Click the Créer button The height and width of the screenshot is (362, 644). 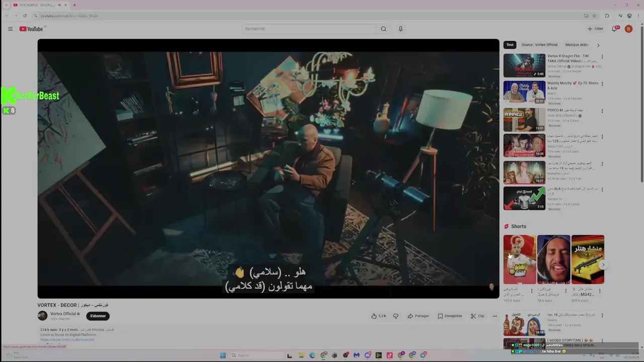[x=596, y=29]
